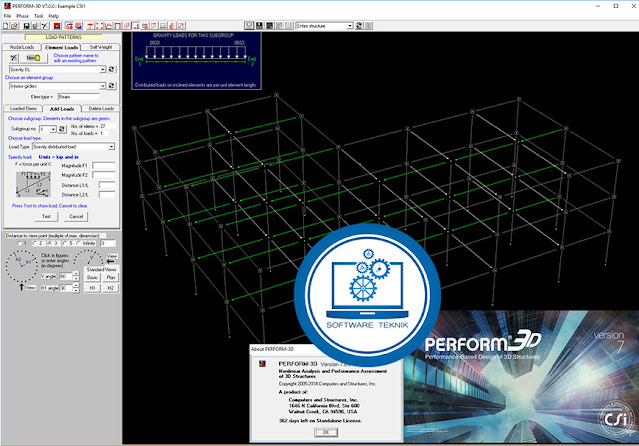This screenshot has height=446, width=639.
Task: Switch to the Nodal Loads tab
Action: (x=22, y=47)
